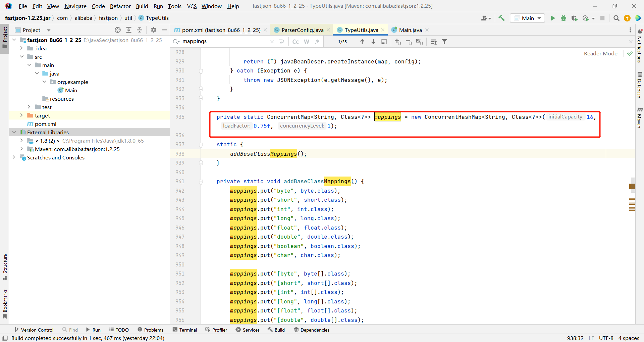The width and height of the screenshot is (644, 342).
Task: Toggle Reader Mode in editor
Action: pyautogui.click(x=600, y=53)
